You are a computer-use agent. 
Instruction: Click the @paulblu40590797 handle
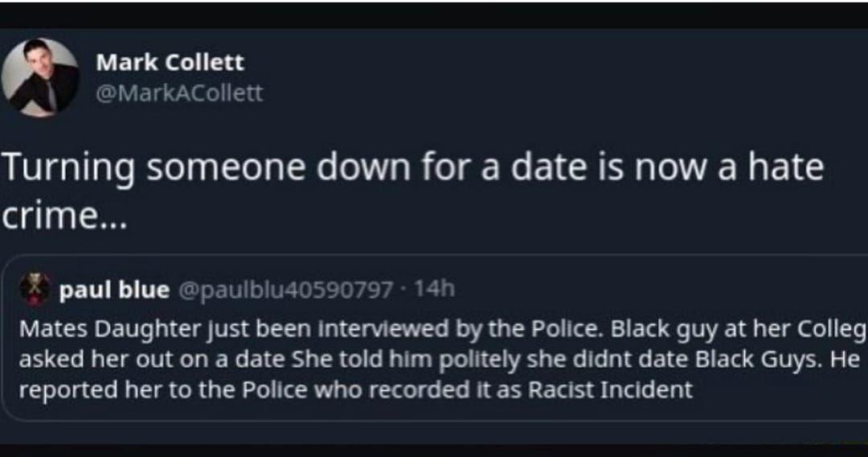click(x=285, y=289)
